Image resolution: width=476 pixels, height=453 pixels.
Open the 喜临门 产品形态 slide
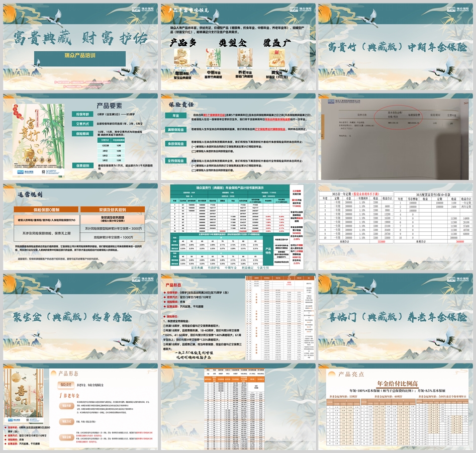(80, 406)
